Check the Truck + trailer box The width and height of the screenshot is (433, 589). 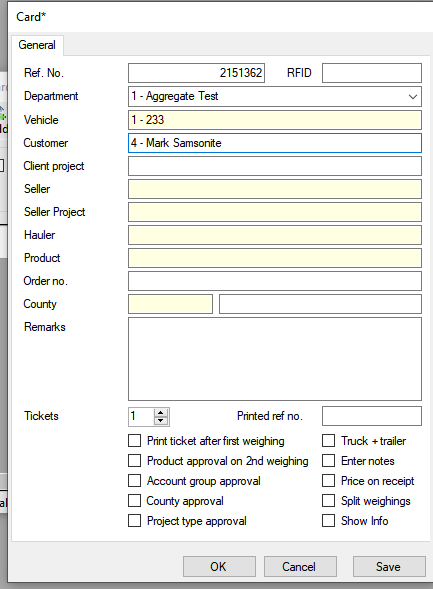coord(328,441)
